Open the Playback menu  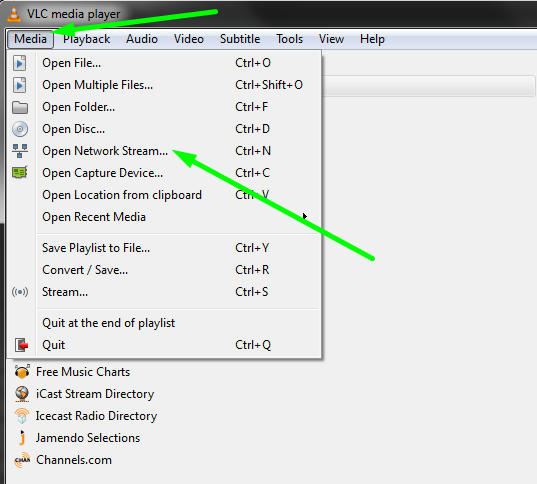pos(86,39)
